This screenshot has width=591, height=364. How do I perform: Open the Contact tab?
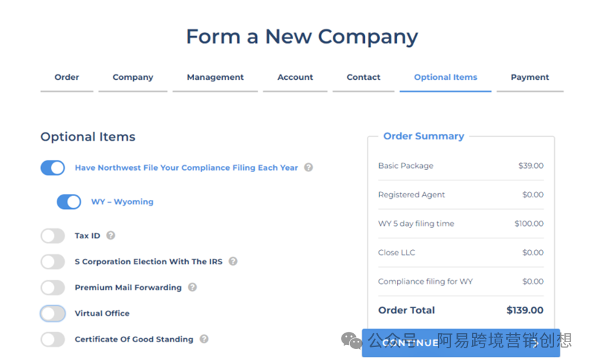pyautogui.click(x=363, y=77)
